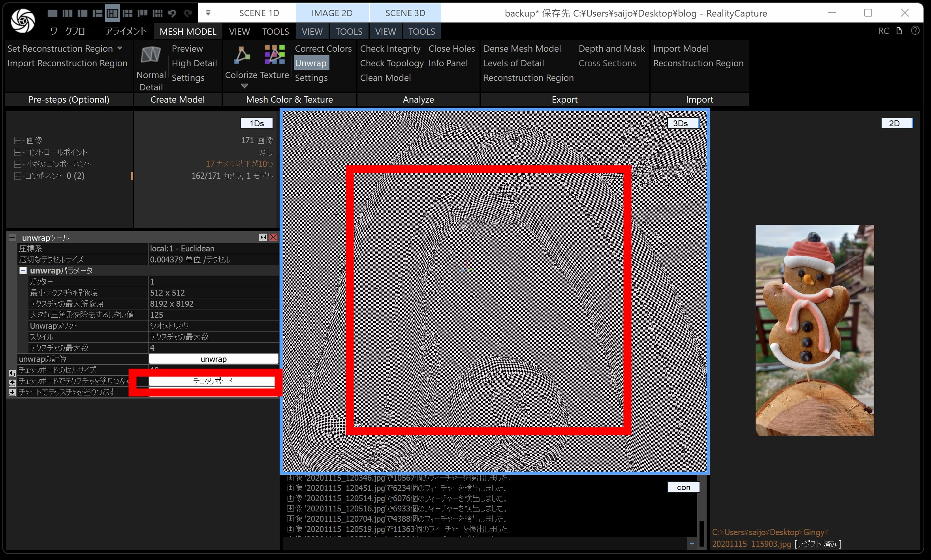Select the single-pane layout icon

click(52, 13)
